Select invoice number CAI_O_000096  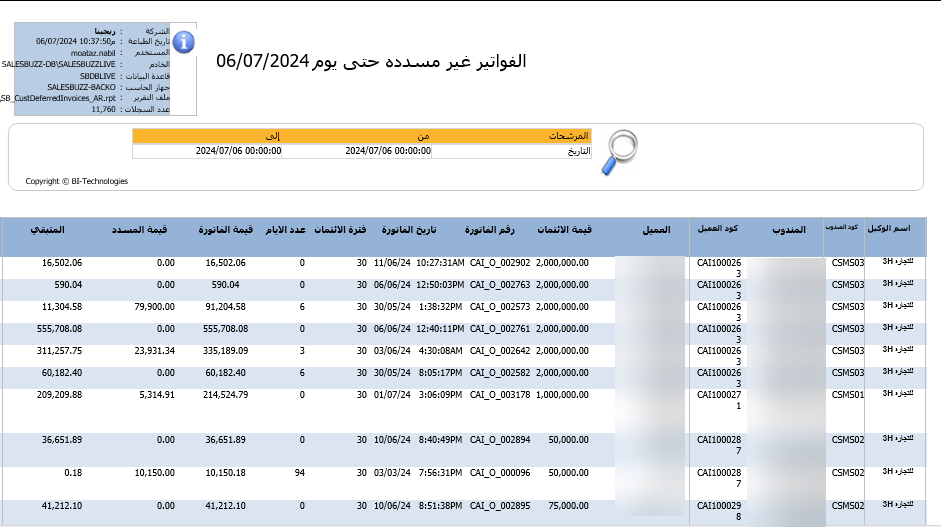[x=499, y=473]
